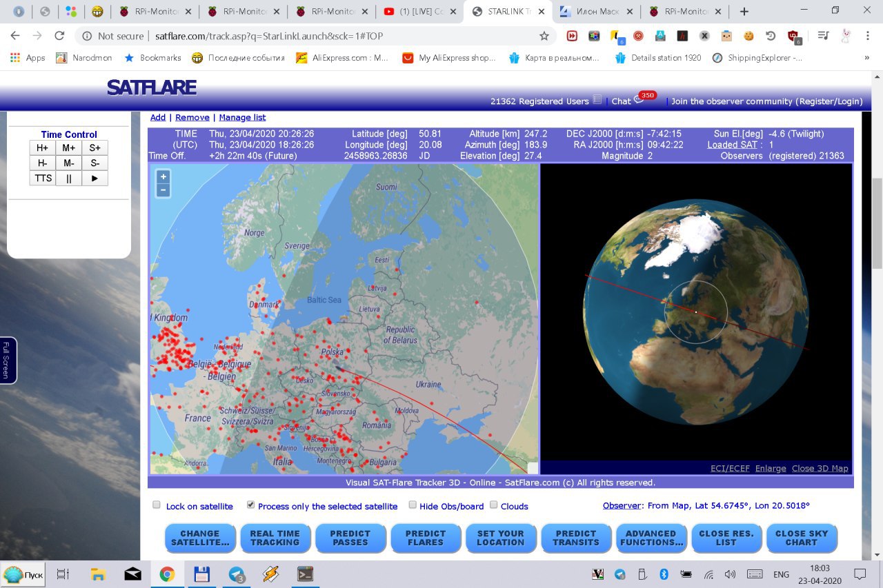Reload the page
This screenshot has width=883, height=588.
59,36
